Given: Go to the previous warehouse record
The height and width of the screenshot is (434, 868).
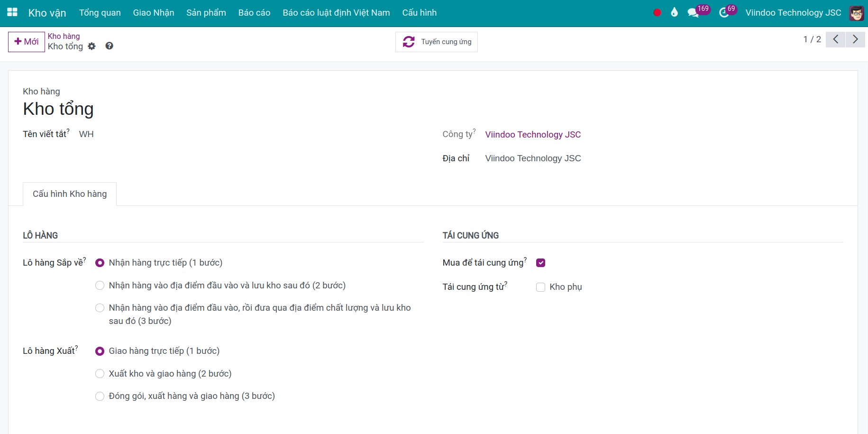Looking at the screenshot, I should [x=835, y=39].
